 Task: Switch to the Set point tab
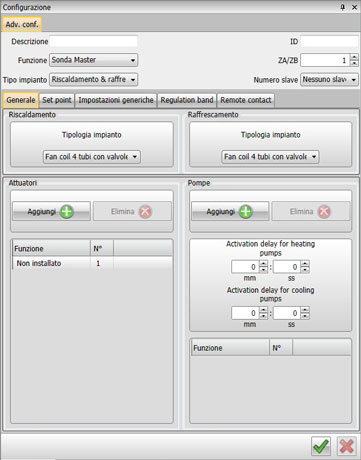(57, 100)
